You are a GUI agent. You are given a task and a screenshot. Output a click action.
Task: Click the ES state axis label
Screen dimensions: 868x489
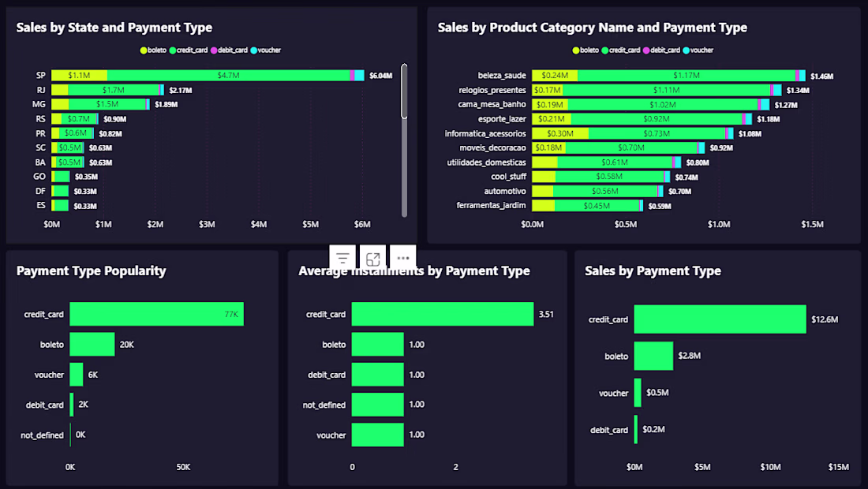[x=41, y=205]
